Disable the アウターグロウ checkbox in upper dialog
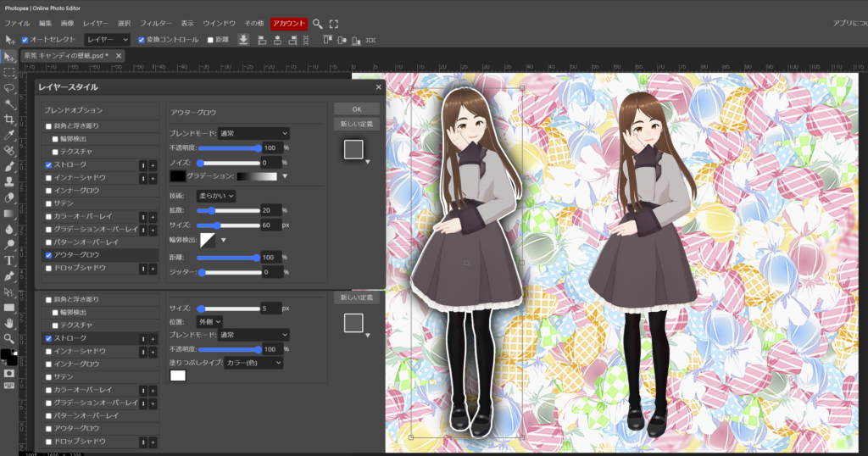Screen dimensions: 868x456 click(x=49, y=255)
